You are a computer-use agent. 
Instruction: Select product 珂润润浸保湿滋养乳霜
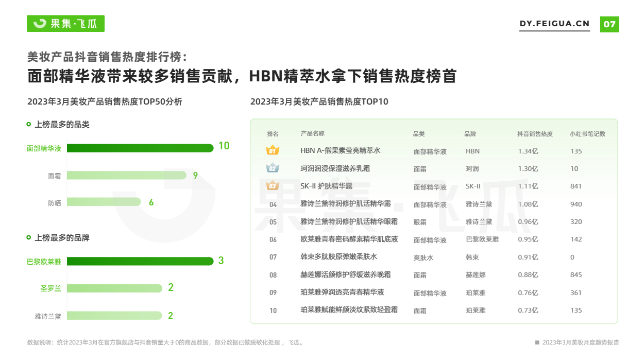pos(335,168)
